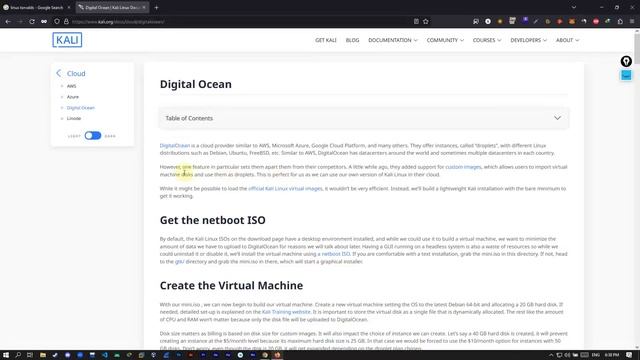Expand the About dropdown menu
This screenshot has height=360, width=640.
pyautogui.click(x=567, y=40)
